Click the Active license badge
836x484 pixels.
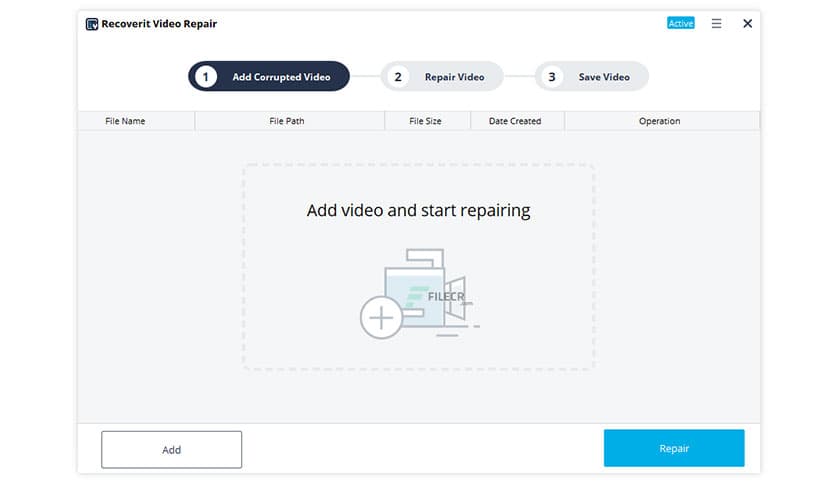tap(680, 23)
